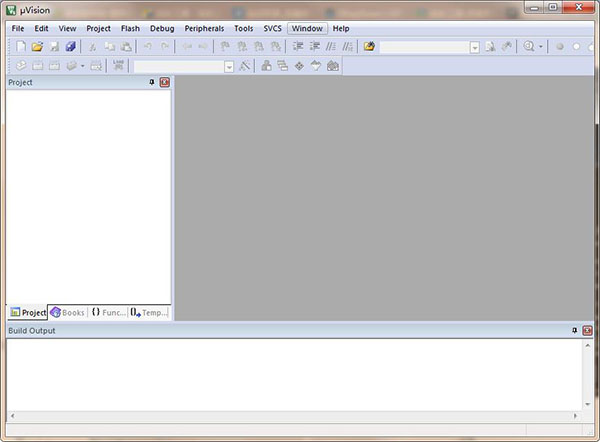Expand the Select Target dropdown
This screenshot has width=600, height=442.
pos(229,66)
